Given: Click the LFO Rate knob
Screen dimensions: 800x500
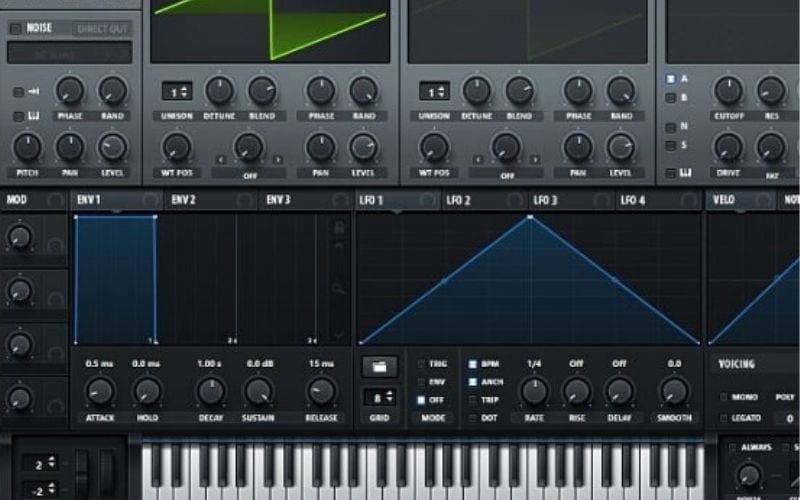Looking at the screenshot, I should point(534,391).
